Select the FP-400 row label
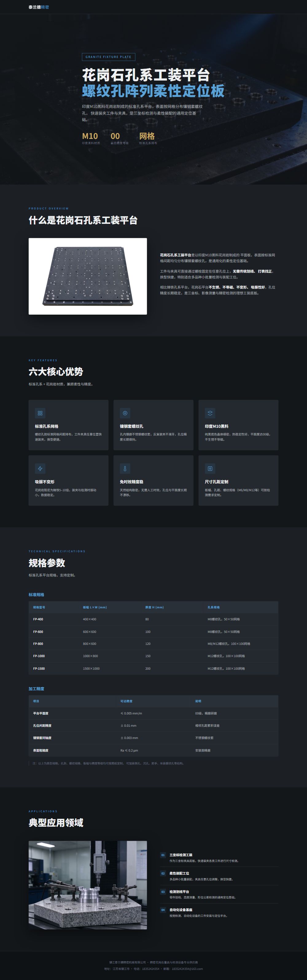Screen dimensions: 307x980 point(38,619)
